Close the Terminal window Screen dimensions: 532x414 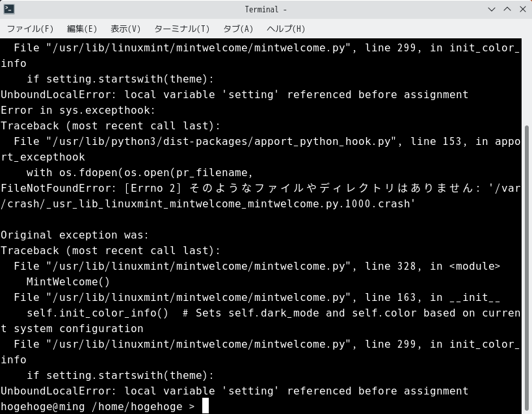tap(523, 9)
